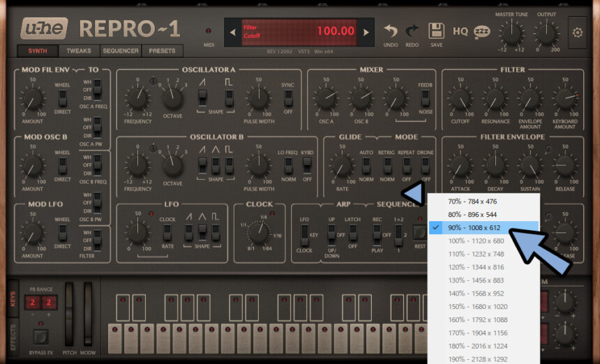Viewport: 600px width, 364px height.
Task: Click the Filter Cutoff 100.00 display
Action: pyautogui.click(x=299, y=32)
